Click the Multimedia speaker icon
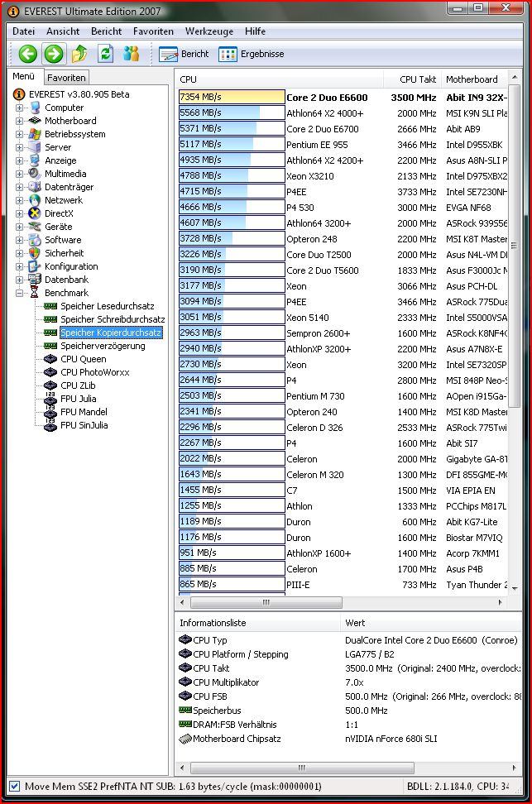The image size is (532, 804). point(35,174)
